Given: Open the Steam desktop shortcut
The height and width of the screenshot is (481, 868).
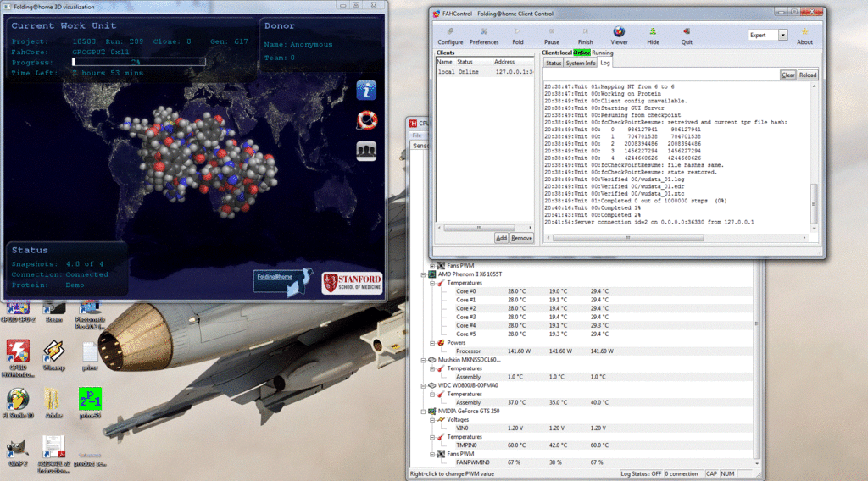Looking at the screenshot, I should coord(53,312).
